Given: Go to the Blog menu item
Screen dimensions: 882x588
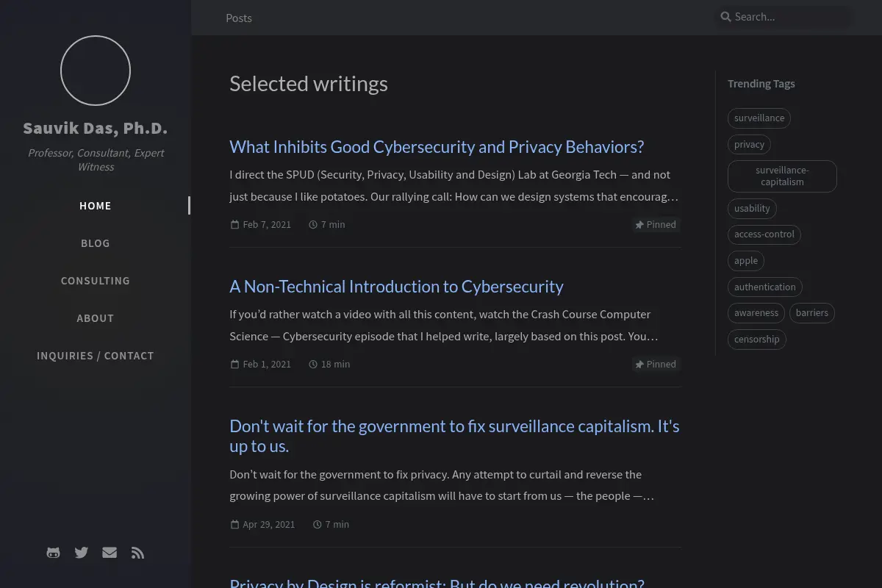Looking at the screenshot, I should (96, 243).
